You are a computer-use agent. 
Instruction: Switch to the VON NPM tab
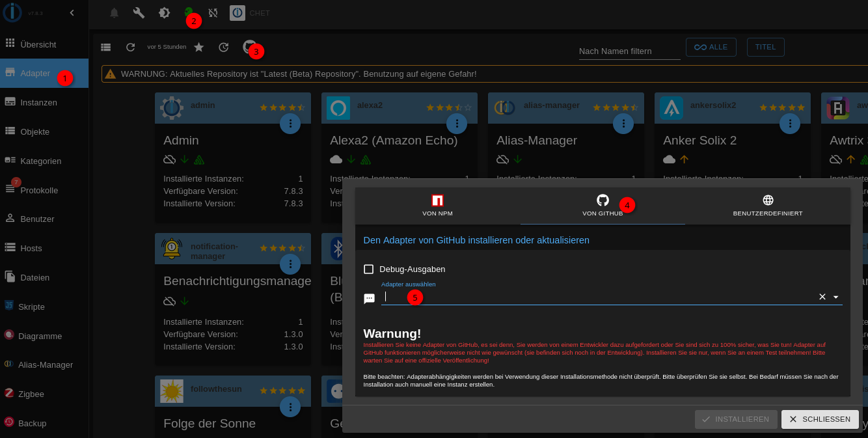(437, 205)
